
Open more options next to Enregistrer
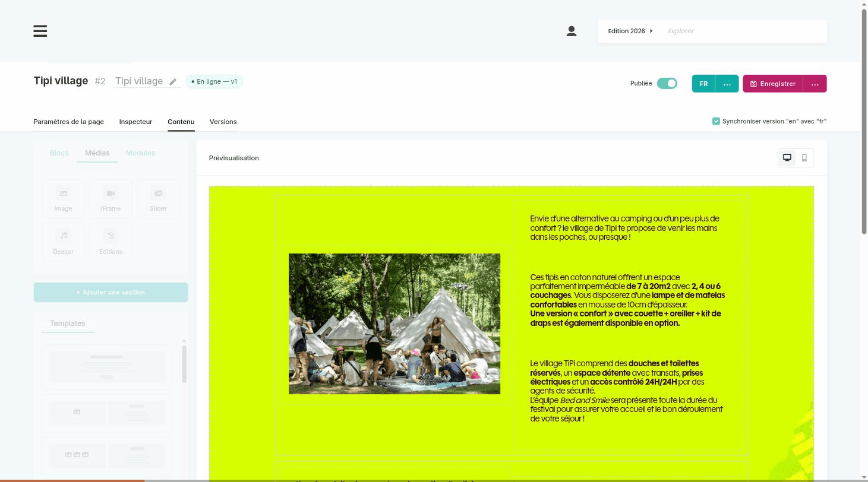click(x=815, y=84)
